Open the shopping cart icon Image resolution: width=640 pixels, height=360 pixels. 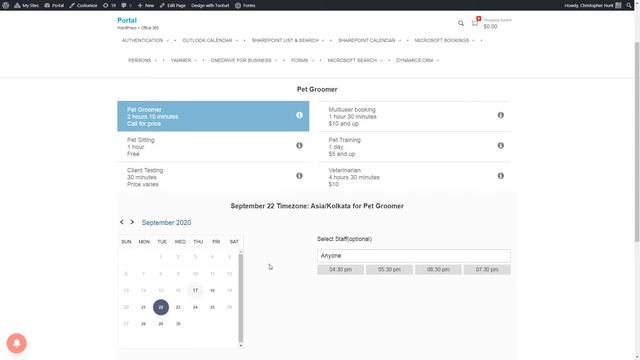[475, 22]
